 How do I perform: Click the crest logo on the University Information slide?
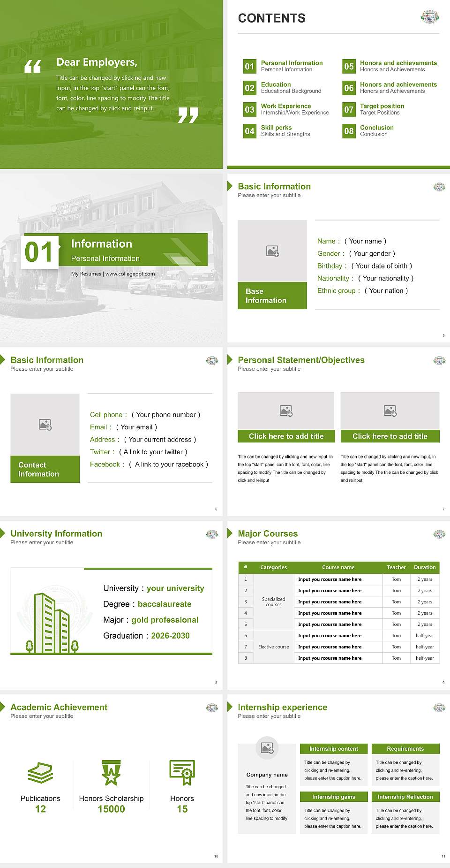212,534
